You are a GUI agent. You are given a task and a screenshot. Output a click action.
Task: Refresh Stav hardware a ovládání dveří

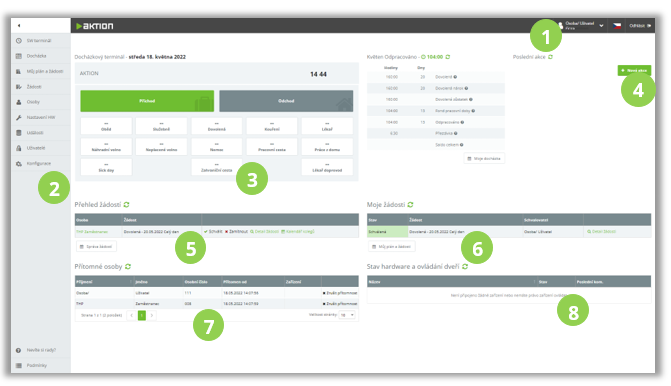click(465, 267)
